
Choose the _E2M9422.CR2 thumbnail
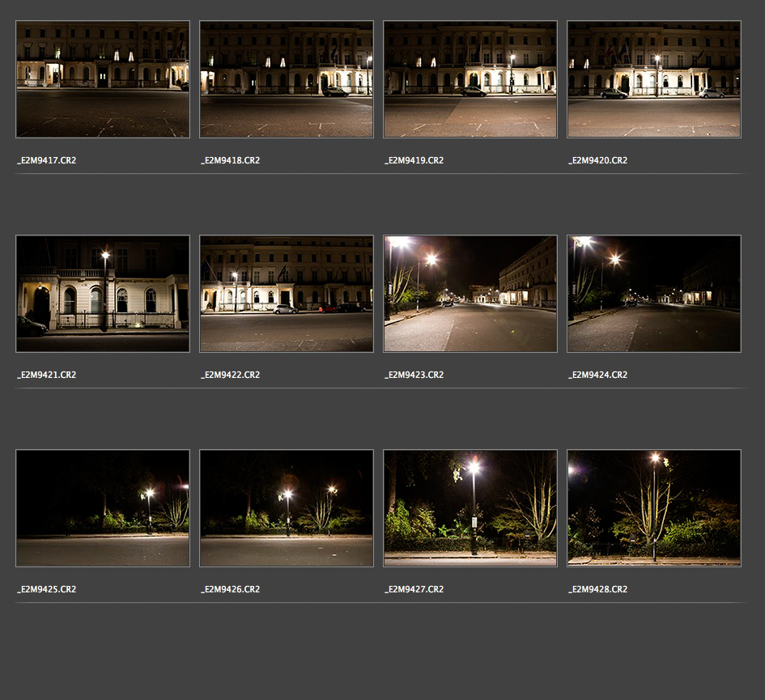pyautogui.click(x=287, y=294)
